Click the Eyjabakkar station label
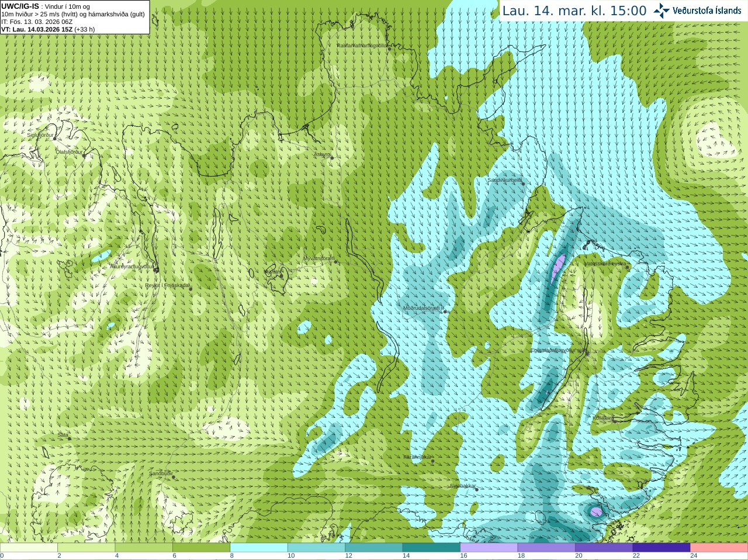The width and height of the screenshot is (748, 560). click(x=462, y=485)
